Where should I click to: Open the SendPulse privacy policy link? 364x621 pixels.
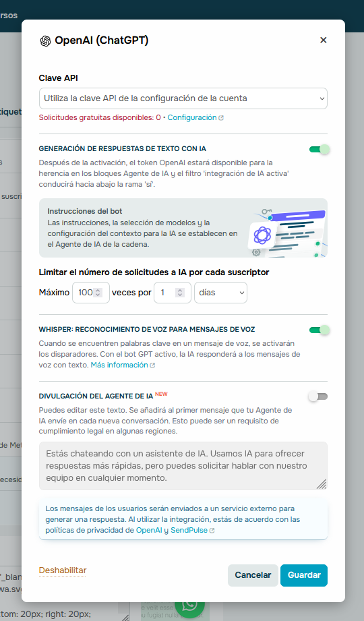(189, 530)
